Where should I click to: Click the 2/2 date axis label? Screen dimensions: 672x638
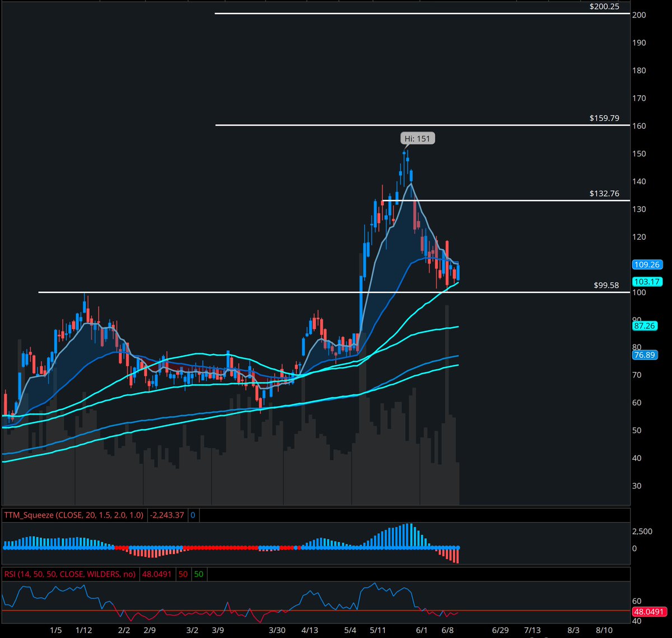pos(124,630)
